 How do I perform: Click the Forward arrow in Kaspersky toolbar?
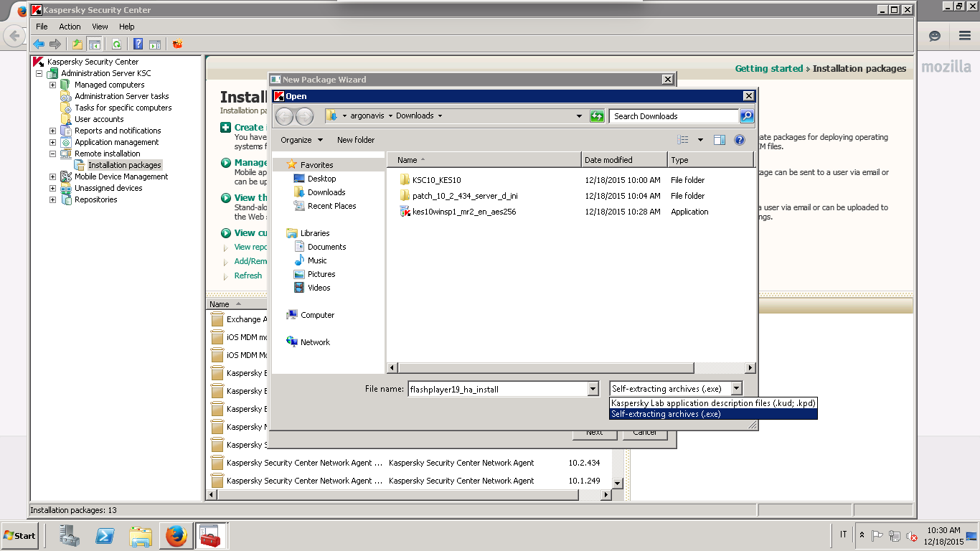(55, 44)
